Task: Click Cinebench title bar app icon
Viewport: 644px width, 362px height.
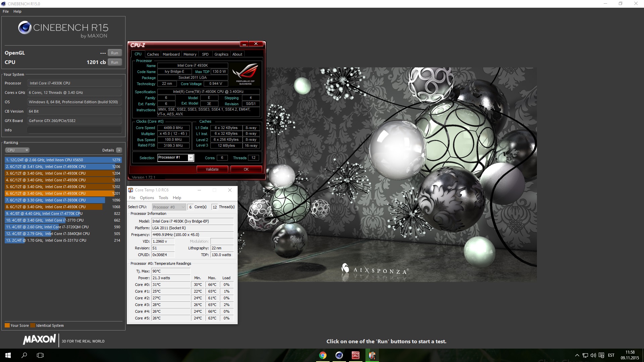Action: click(x=4, y=4)
